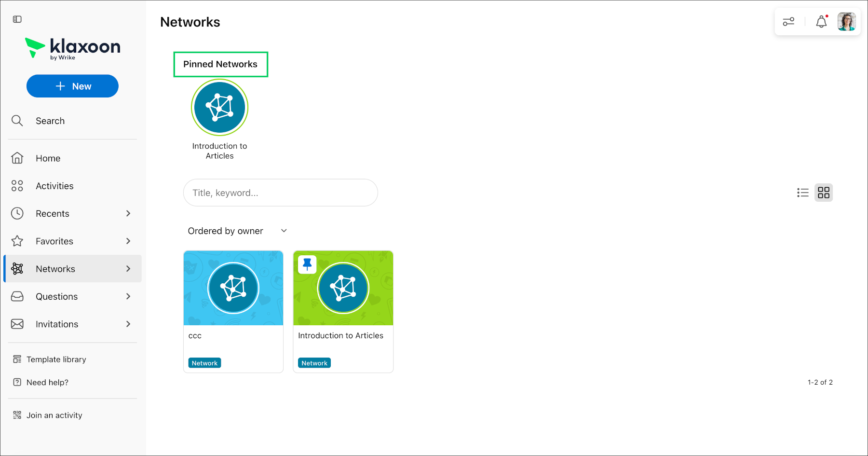The width and height of the screenshot is (868, 456).
Task: Click the Template library icon
Action: point(17,359)
